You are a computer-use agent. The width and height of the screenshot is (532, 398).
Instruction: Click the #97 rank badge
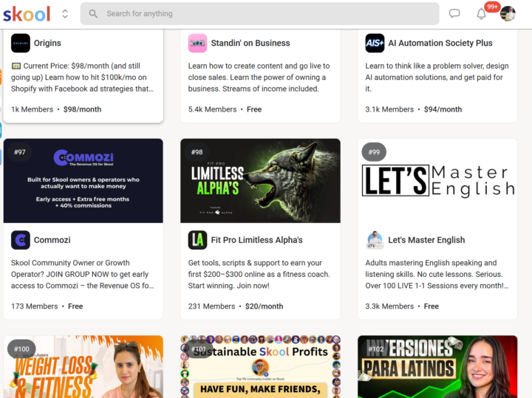pos(20,152)
